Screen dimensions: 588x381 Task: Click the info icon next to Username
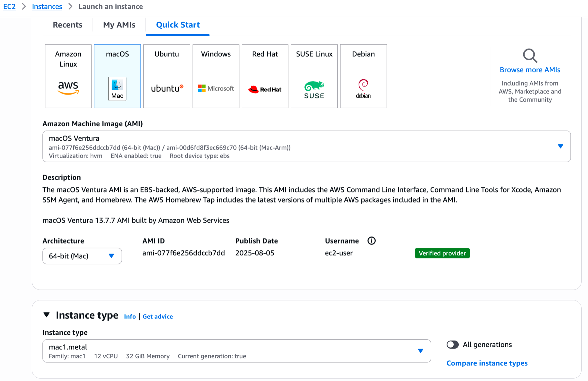tap(371, 241)
